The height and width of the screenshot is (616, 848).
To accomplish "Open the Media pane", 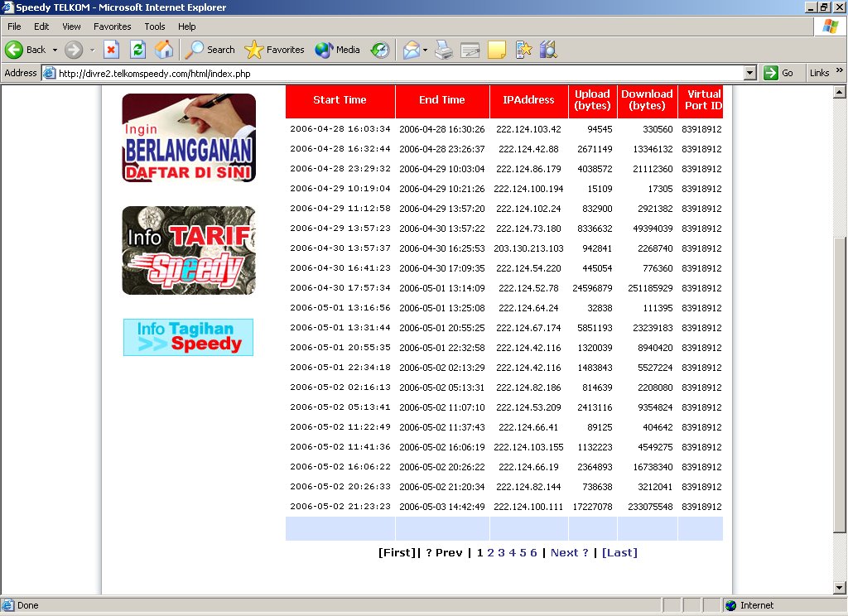I will 338,50.
